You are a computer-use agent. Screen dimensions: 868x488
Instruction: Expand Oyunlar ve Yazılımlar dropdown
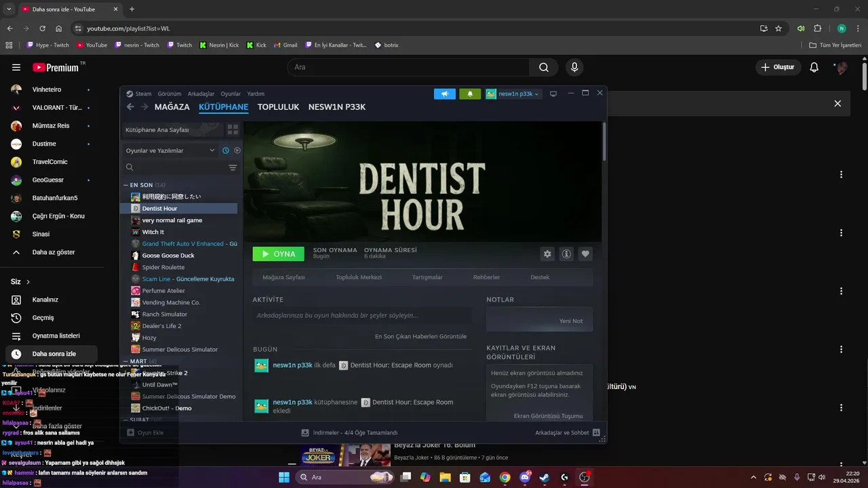tap(170, 150)
